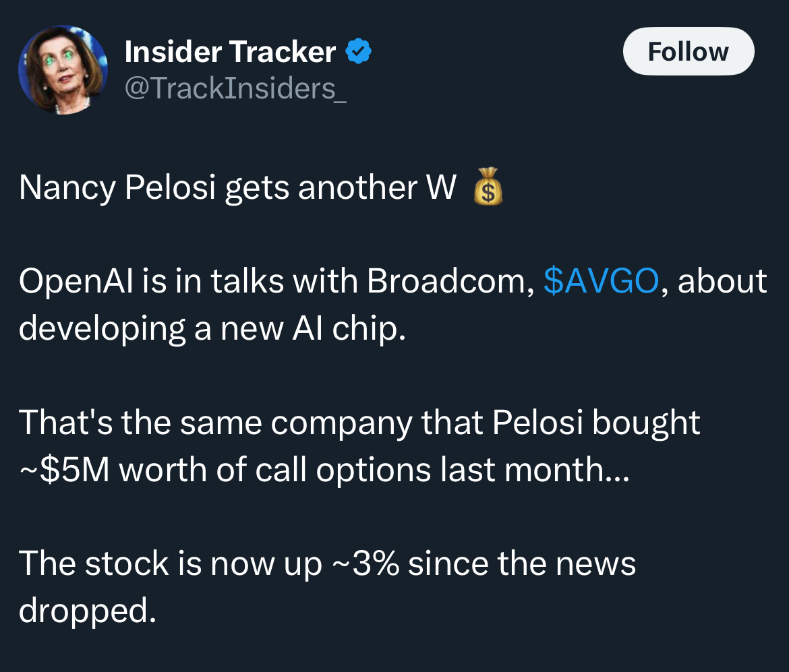Click the words "Nancy Pelosi" in the tweet
The width and height of the screenshot is (789, 672).
click(x=117, y=187)
